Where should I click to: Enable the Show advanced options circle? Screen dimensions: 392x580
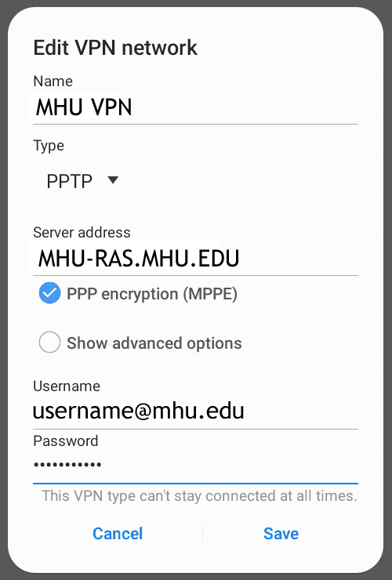(49, 342)
